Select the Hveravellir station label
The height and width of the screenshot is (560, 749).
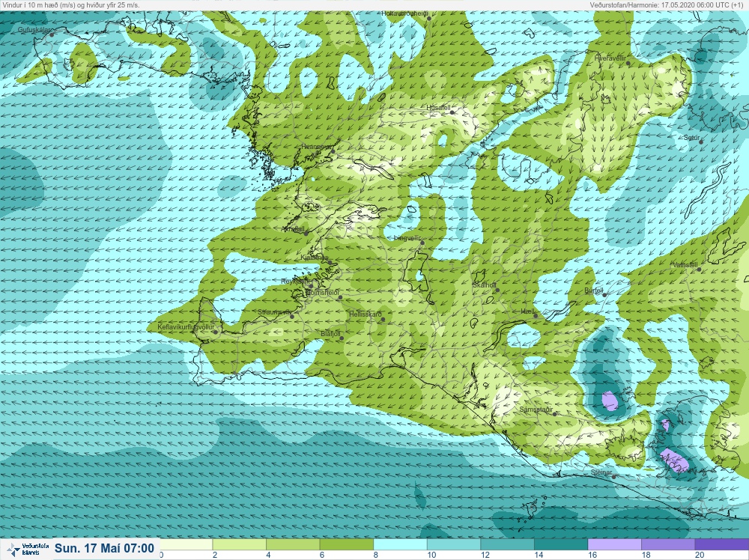pyautogui.click(x=610, y=58)
